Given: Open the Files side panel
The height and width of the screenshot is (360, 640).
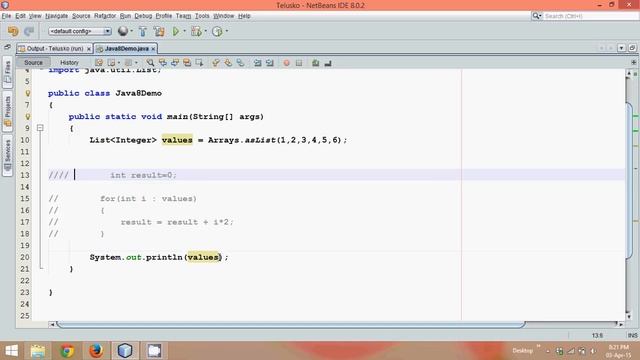Looking at the screenshot, I should coord(7,72).
